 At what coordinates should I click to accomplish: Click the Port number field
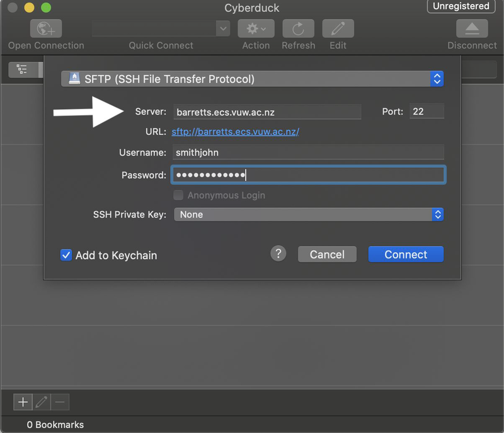click(427, 111)
